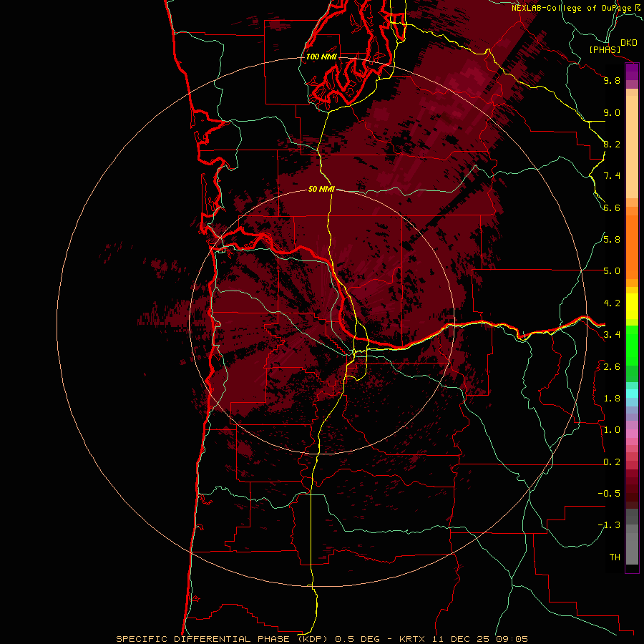Pick the bright green color bar segment
The width and height of the screenshot is (644, 644).
(632, 346)
